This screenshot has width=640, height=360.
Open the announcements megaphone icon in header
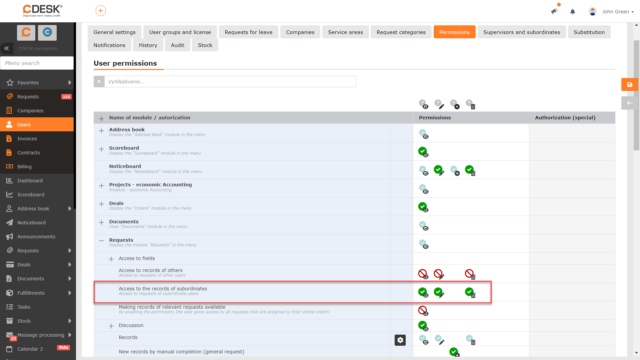pyautogui.click(x=554, y=11)
